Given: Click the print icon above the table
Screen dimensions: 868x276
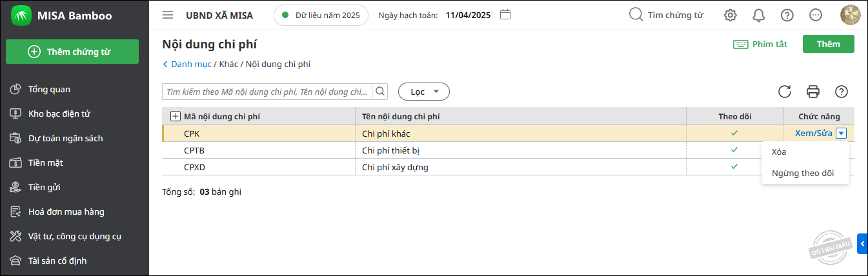Looking at the screenshot, I should 813,92.
